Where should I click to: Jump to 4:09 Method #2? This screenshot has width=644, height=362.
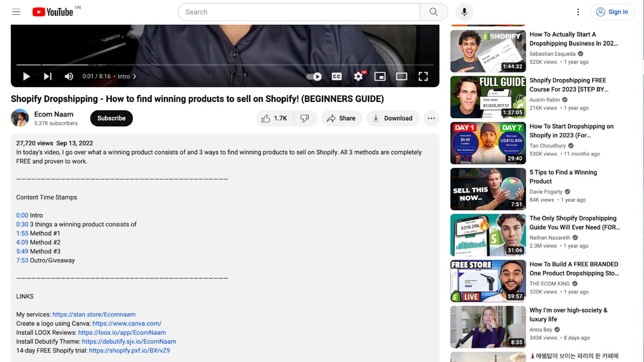tap(22, 242)
